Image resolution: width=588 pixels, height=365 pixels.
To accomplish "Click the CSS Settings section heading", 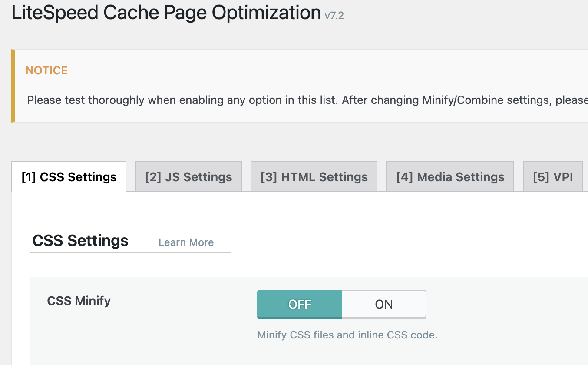I will tap(80, 240).
